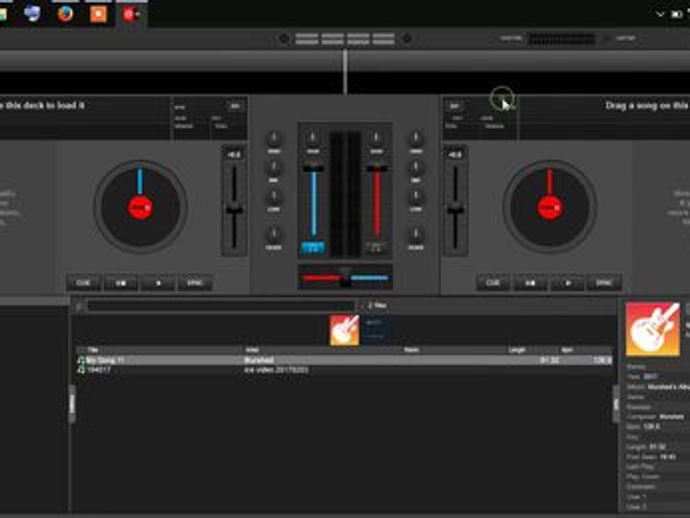Sort by the Artist column header
The image size is (690, 518).
coord(252,350)
